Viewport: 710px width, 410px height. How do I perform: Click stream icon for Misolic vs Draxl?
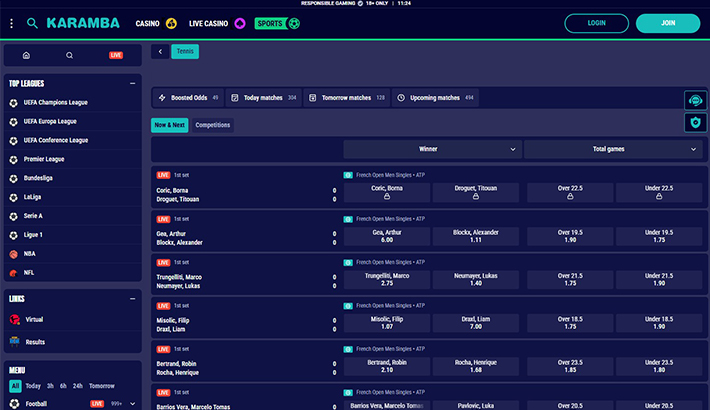click(348, 306)
